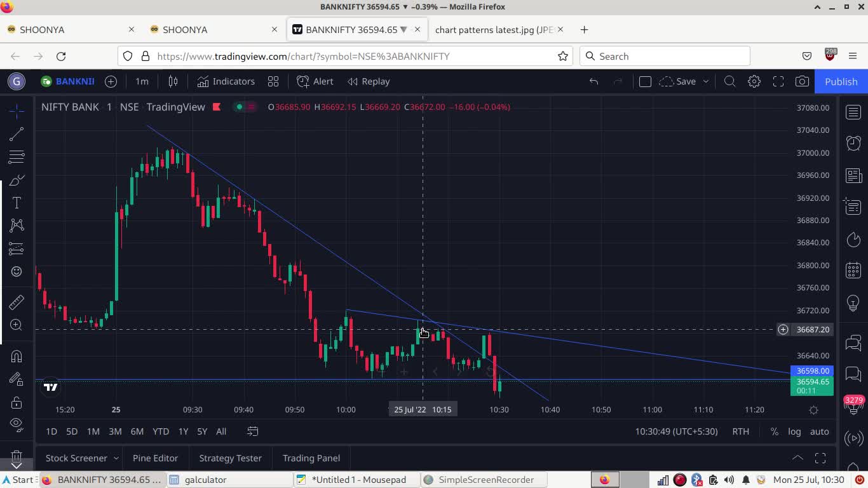Open the patterns drawing tool
The image size is (868, 488).
[x=17, y=226]
